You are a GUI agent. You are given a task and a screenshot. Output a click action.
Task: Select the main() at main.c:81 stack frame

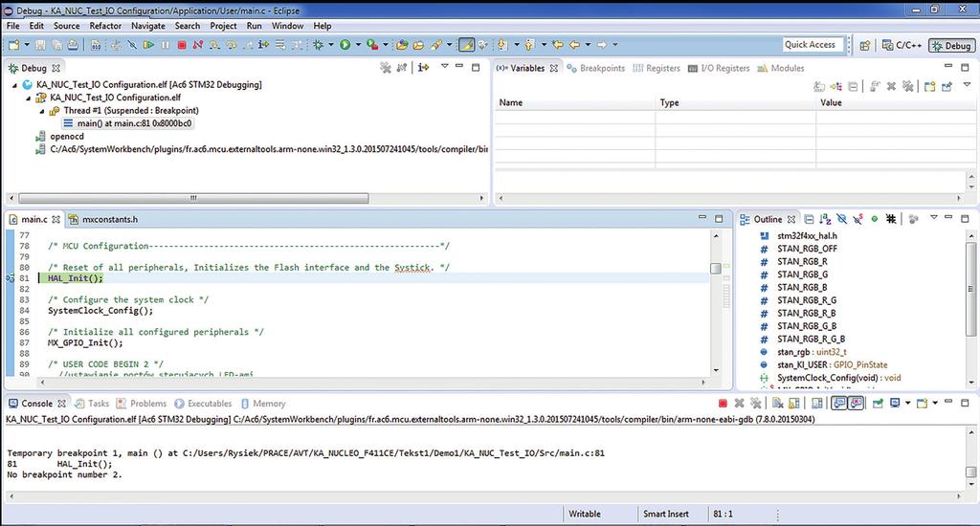tap(128, 123)
